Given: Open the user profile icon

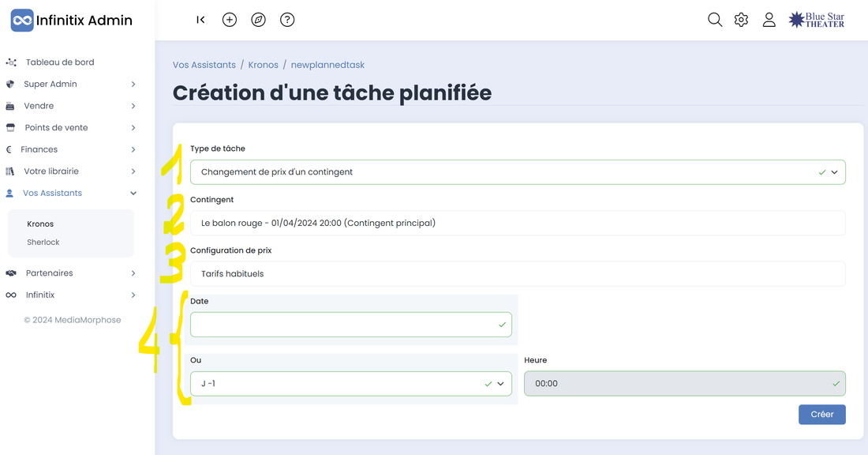Looking at the screenshot, I should pyautogui.click(x=769, y=20).
